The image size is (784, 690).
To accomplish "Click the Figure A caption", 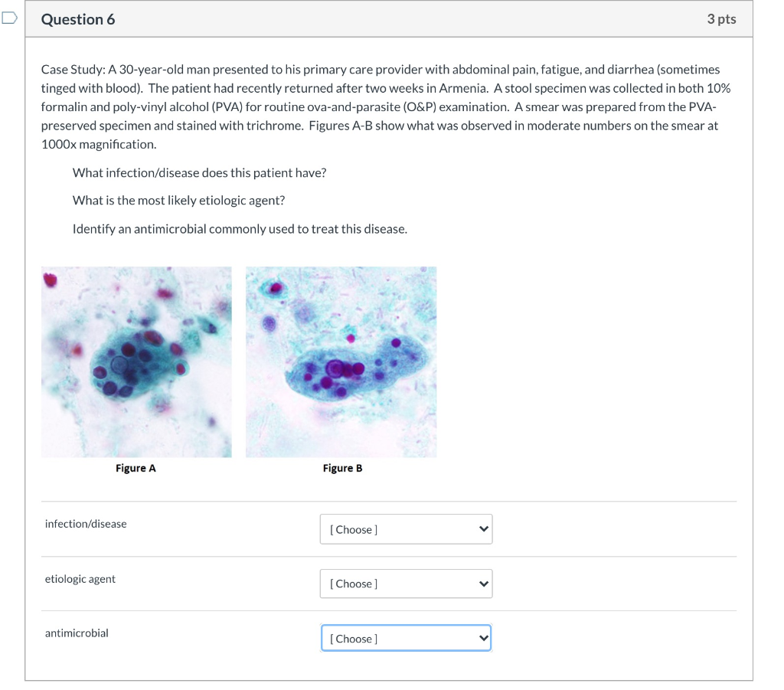I will pyautogui.click(x=136, y=468).
